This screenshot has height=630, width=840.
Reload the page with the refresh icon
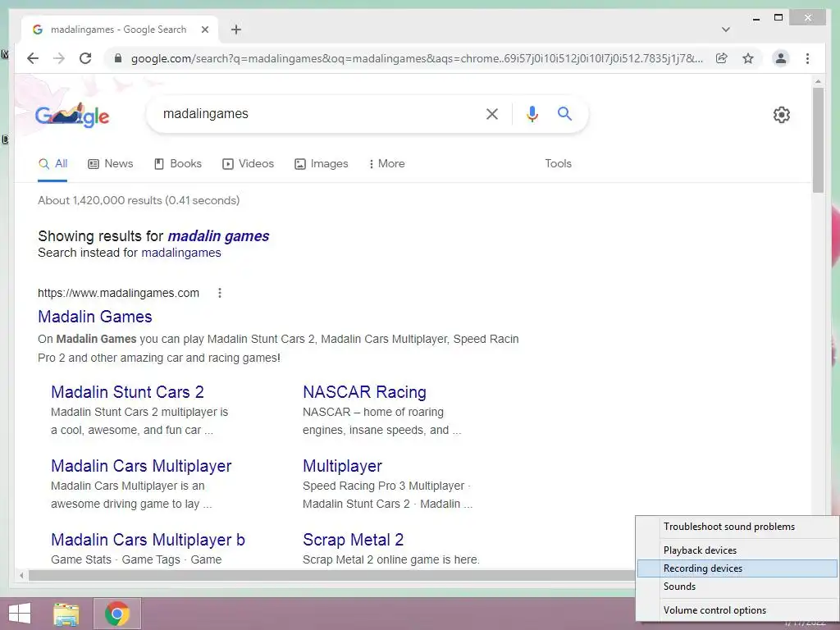point(85,58)
